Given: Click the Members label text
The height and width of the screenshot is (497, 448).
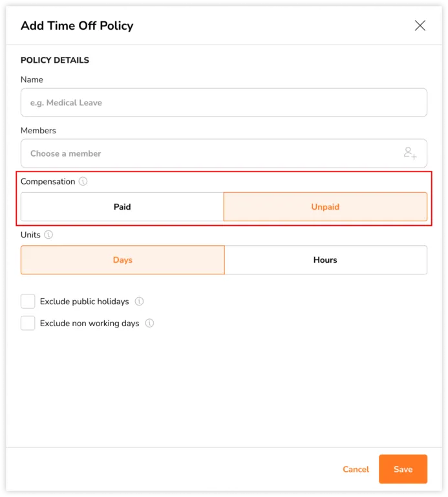Looking at the screenshot, I should click(x=38, y=131).
